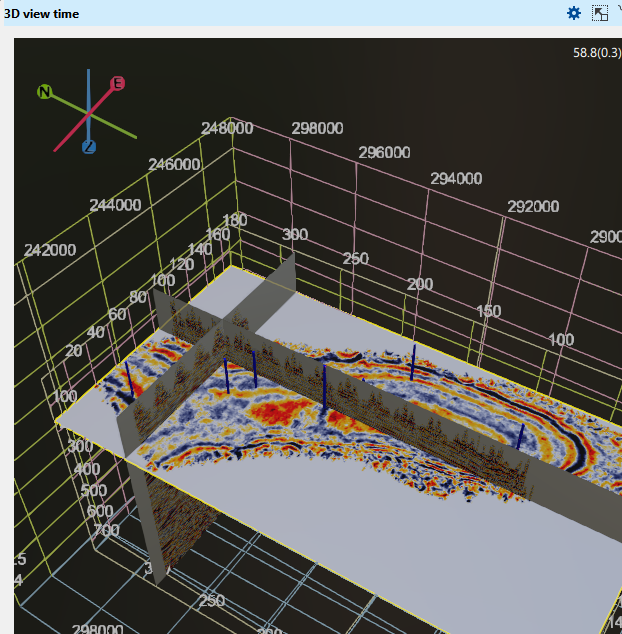622x634 pixels.
Task: Click the '3D view time' panel title
Action: click(x=41, y=14)
